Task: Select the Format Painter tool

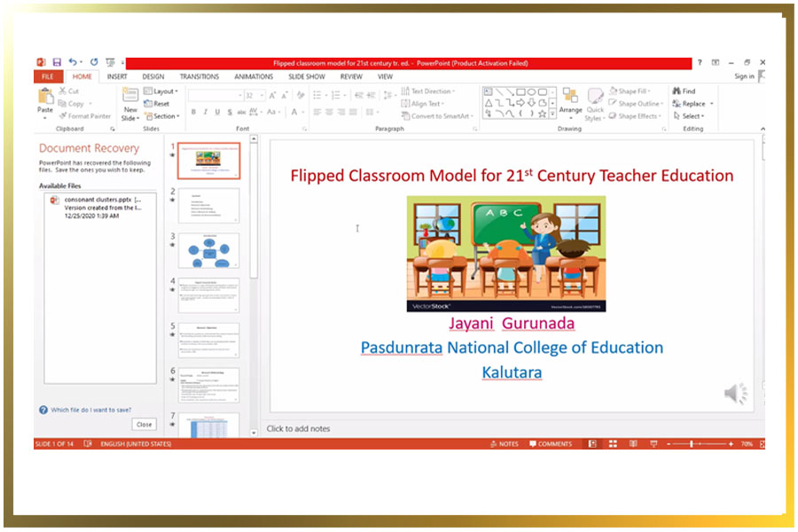Action: coord(84,116)
